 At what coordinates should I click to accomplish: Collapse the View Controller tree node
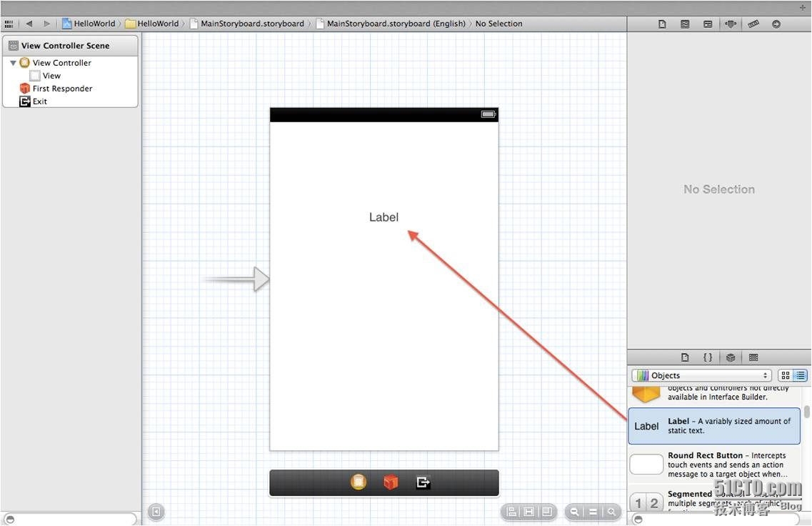(x=13, y=63)
